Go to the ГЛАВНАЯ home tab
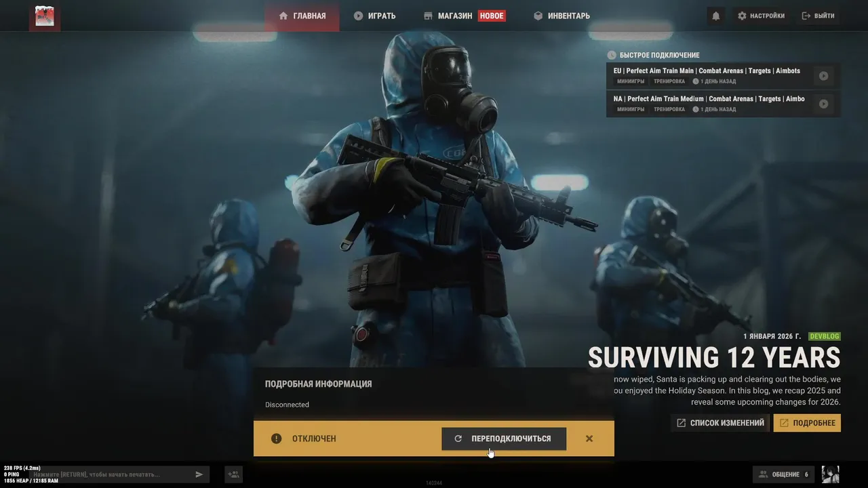 [302, 16]
